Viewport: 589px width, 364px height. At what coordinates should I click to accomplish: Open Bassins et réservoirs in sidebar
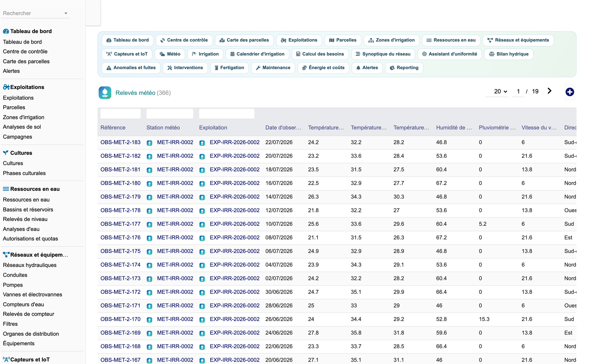coord(28,210)
